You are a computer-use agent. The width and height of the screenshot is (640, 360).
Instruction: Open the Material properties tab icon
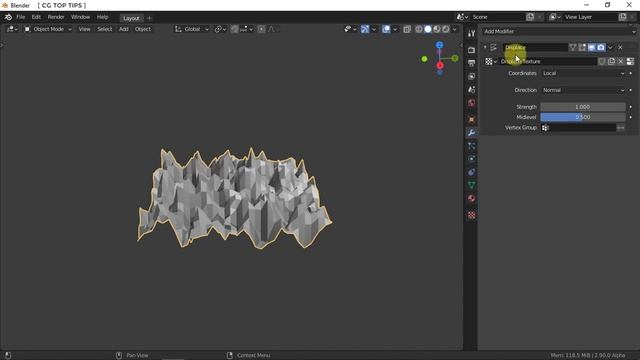(471, 198)
